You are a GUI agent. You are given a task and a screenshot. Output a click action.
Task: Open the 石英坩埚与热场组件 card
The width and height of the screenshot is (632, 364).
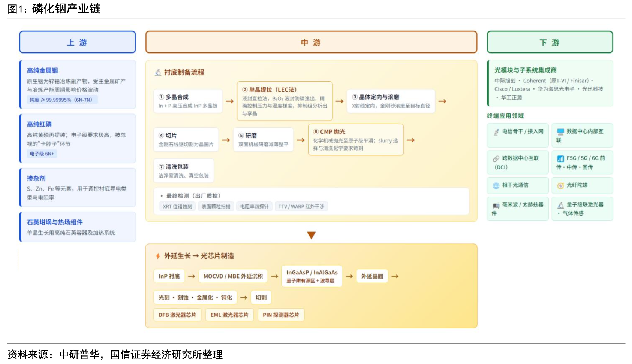78,227
